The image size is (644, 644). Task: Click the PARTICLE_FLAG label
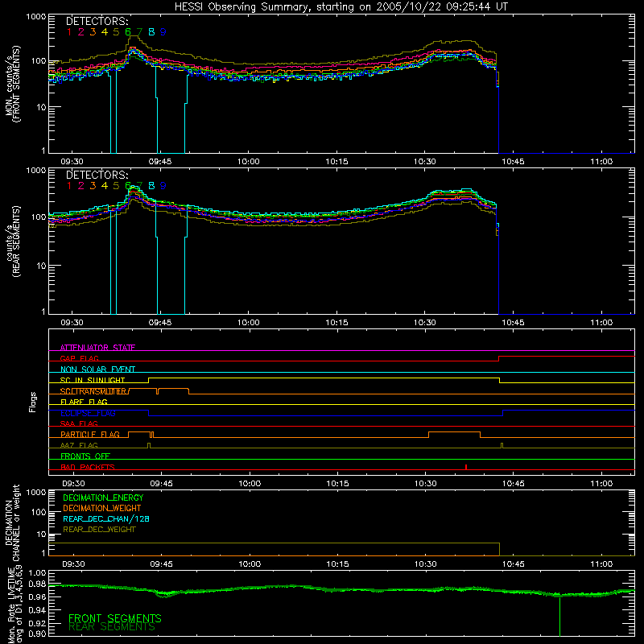coord(90,435)
